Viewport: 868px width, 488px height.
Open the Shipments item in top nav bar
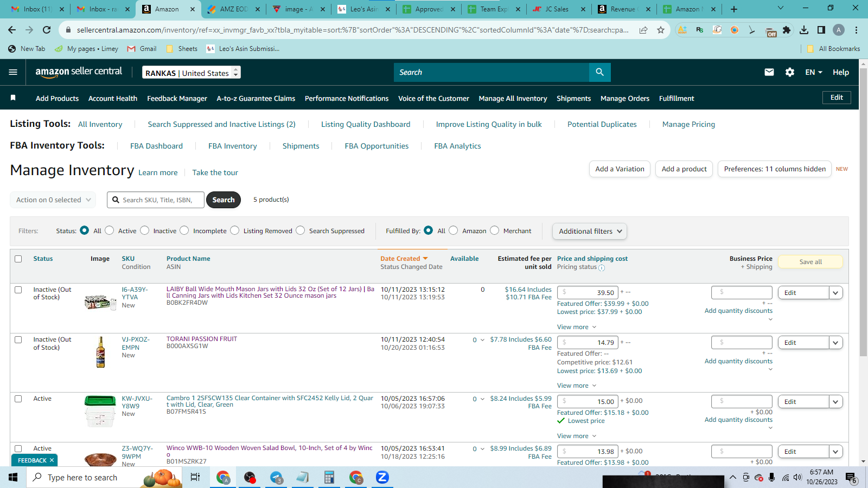[573, 98]
